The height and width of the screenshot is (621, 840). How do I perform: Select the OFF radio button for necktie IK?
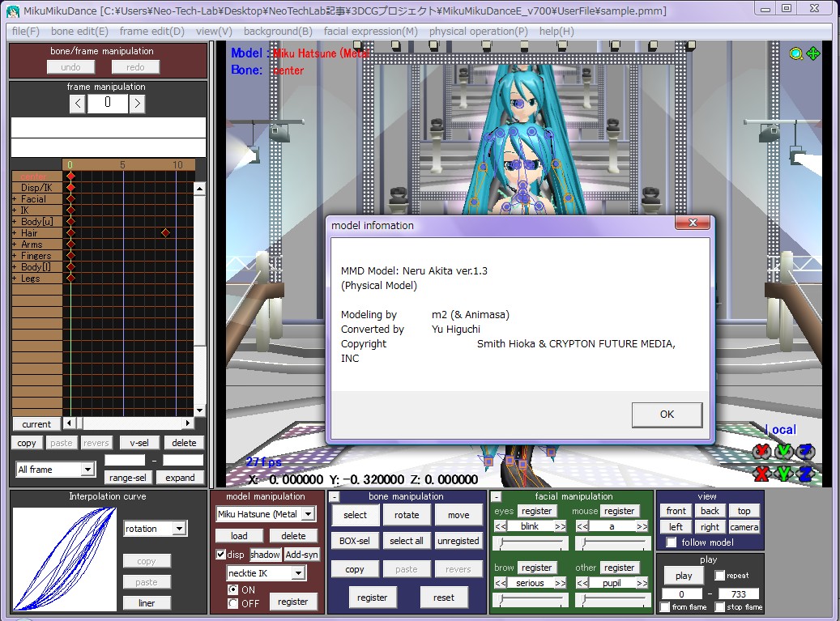233,603
